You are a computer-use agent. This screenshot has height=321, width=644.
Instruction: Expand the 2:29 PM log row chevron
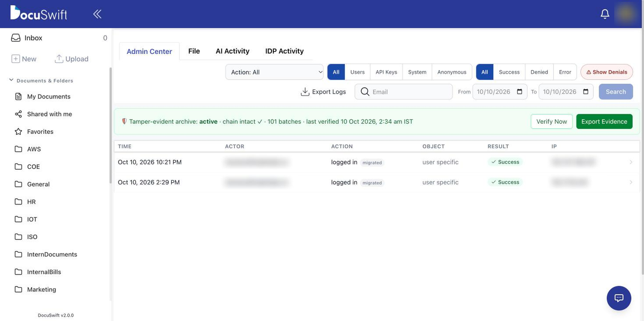(x=631, y=182)
